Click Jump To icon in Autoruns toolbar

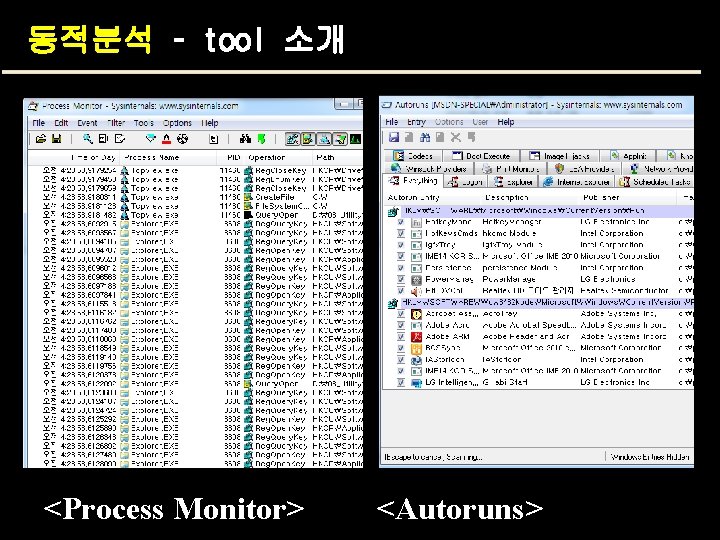coord(472,137)
